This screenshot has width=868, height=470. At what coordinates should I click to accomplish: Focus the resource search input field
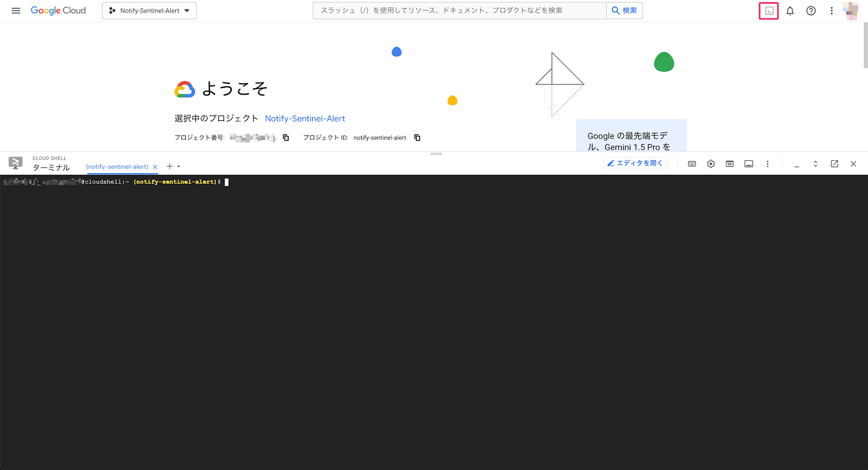[459, 10]
